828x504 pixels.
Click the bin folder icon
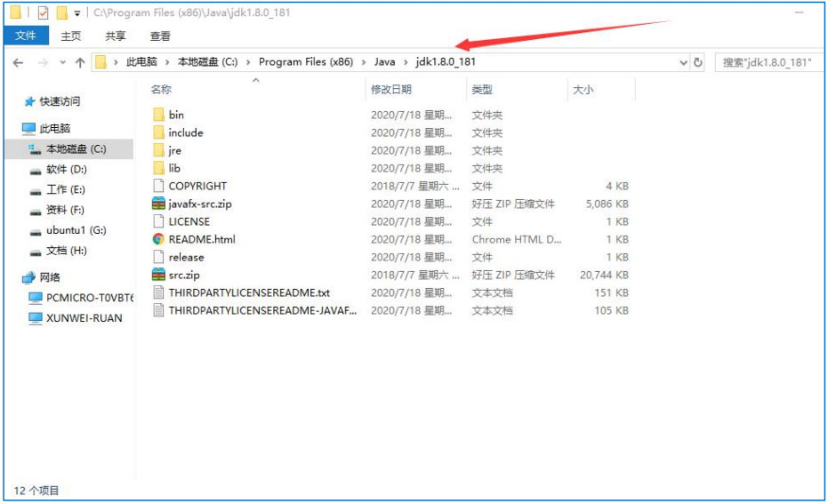tap(158, 115)
